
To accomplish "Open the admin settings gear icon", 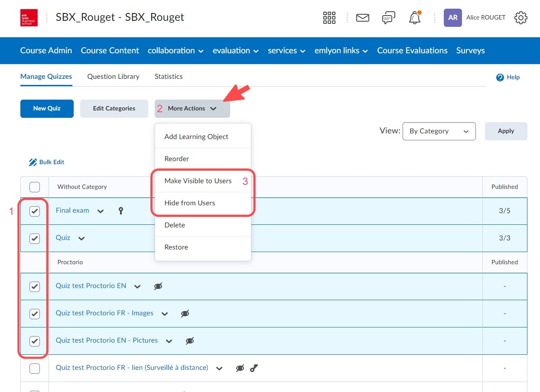I will (520, 18).
